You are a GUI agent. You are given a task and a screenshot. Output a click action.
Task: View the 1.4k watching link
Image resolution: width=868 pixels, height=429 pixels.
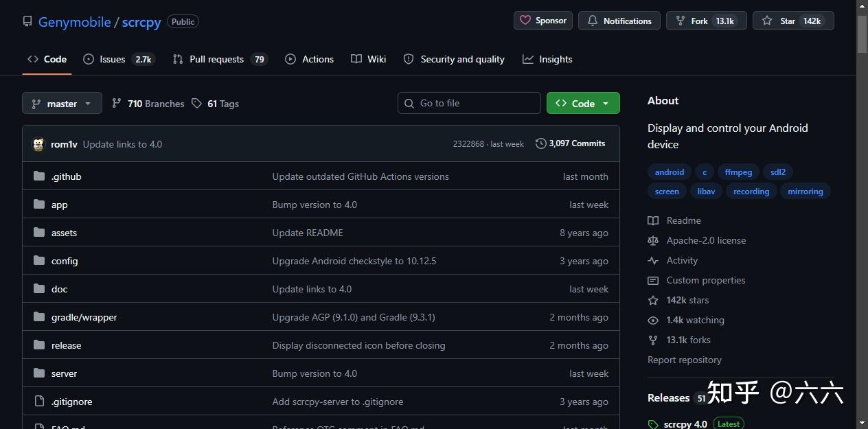(686, 320)
